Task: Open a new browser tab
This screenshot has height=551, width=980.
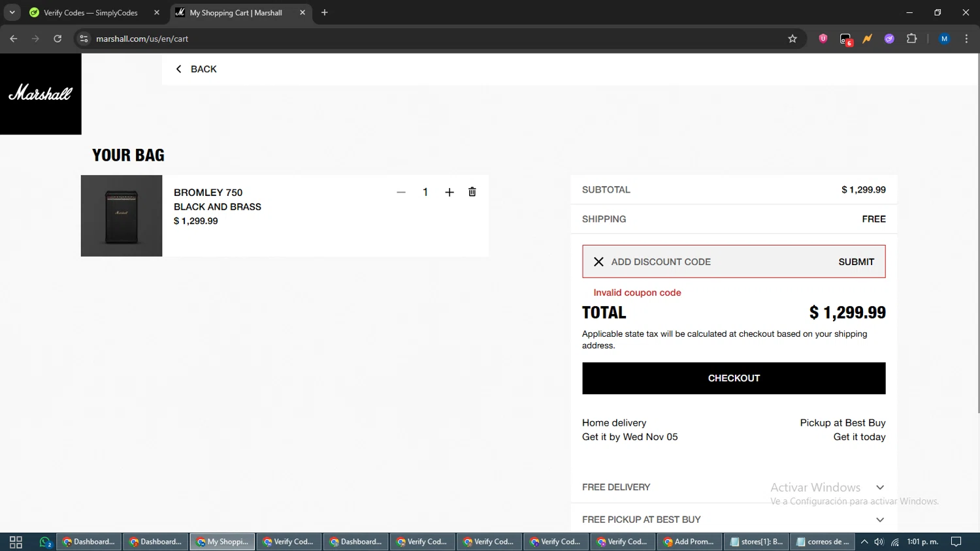Action: click(x=325, y=12)
